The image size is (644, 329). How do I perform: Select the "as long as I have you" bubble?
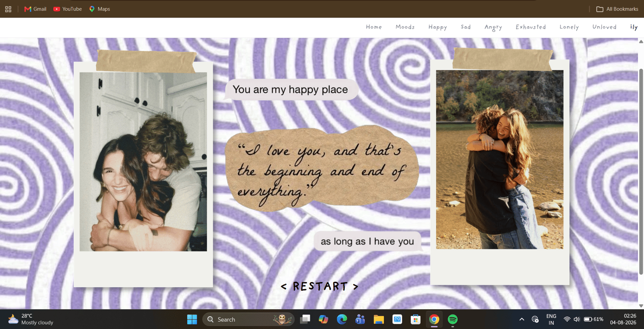(368, 241)
